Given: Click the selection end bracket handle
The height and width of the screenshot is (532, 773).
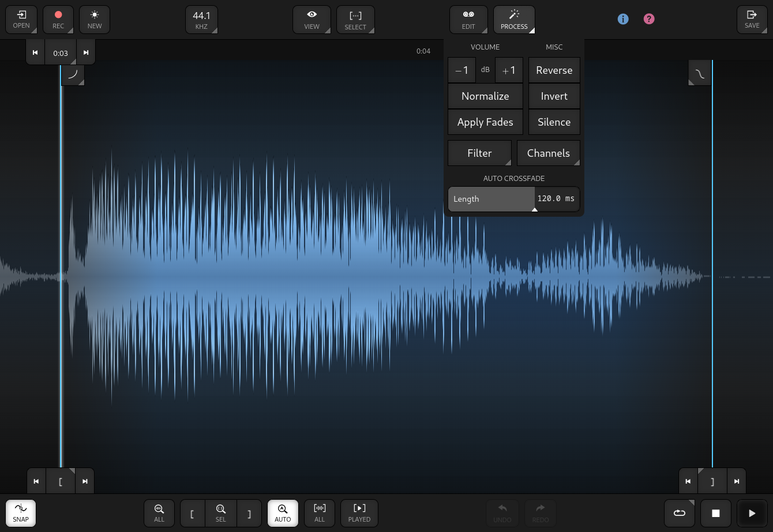Looking at the screenshot, I should (x=712, y=481).
